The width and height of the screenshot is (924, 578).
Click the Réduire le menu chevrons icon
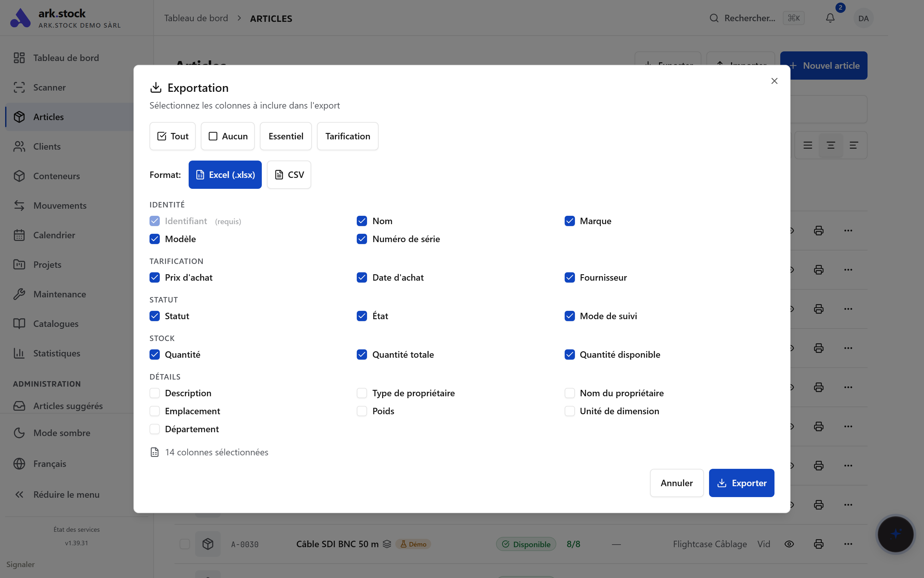pos(19,495)
